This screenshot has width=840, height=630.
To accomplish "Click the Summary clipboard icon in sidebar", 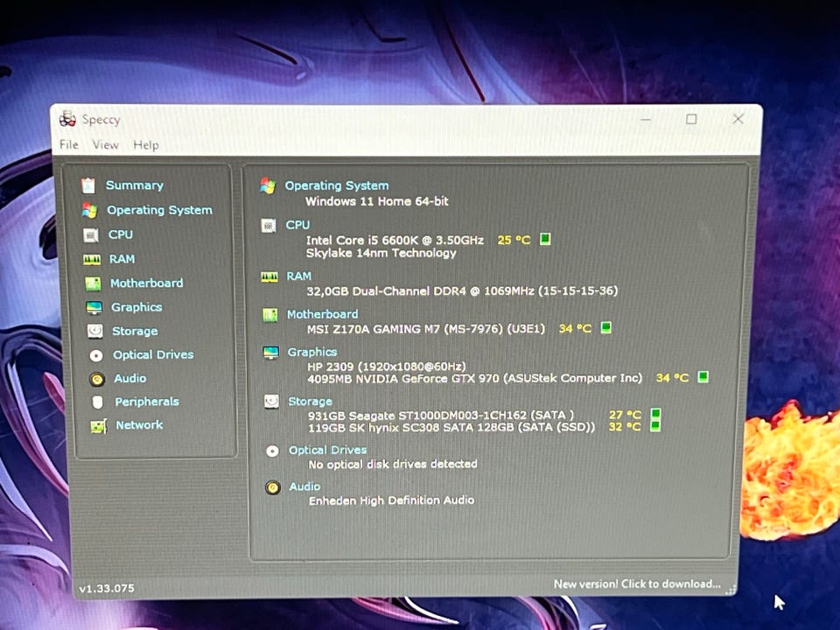I will click(x=88, y=185).
